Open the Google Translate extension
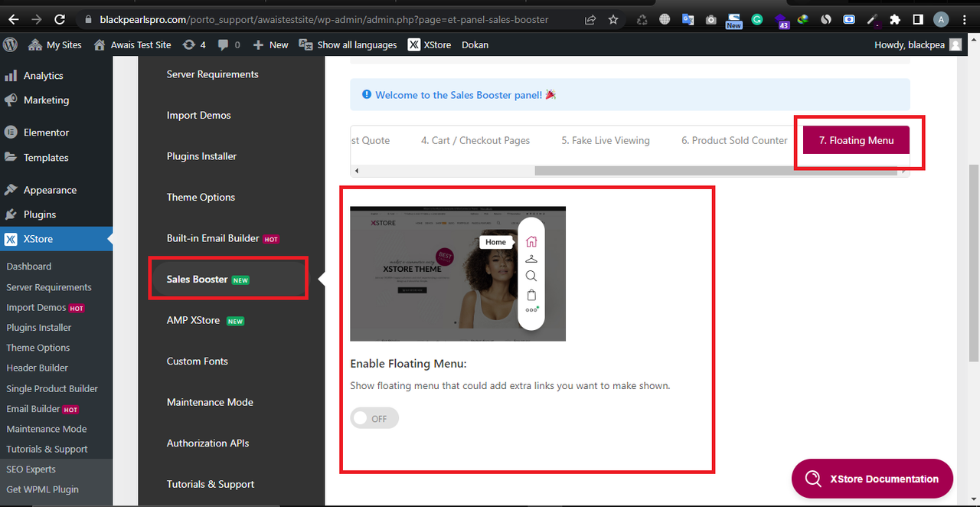Image resolution: width=980 pixels, height=507 pixels. 688,20
